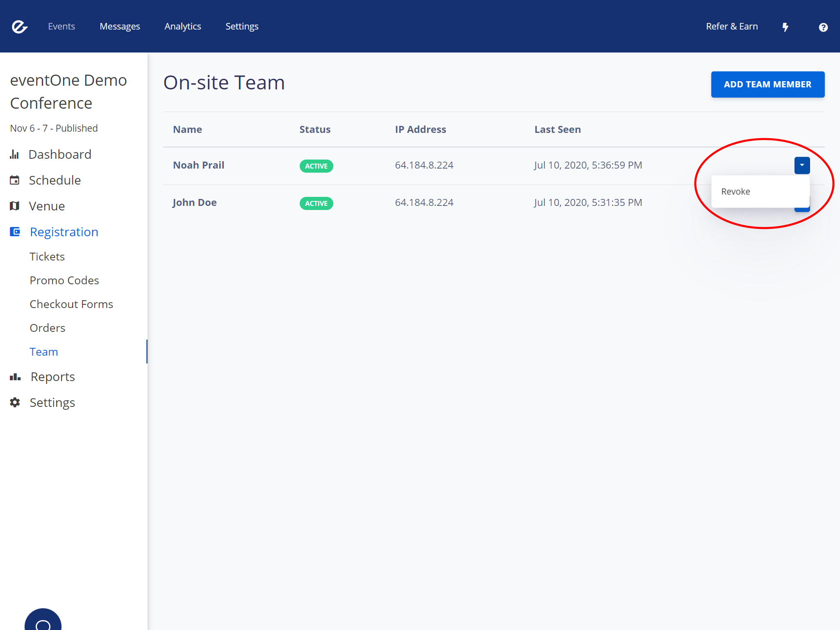Viewport: 840px width, 630px height.
Task: Select Registration in the sidebar
Action: [64, 232]
